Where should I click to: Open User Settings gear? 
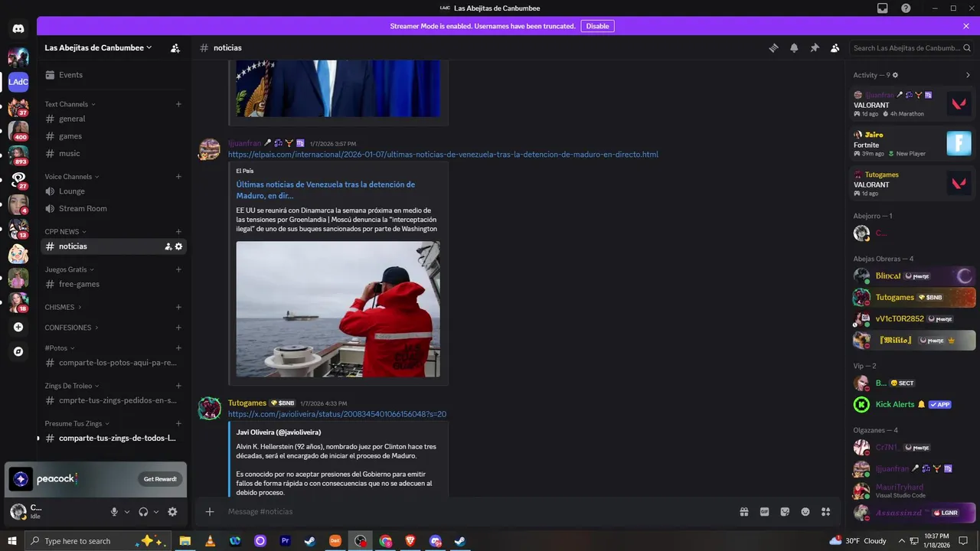[x=172, y=512]
